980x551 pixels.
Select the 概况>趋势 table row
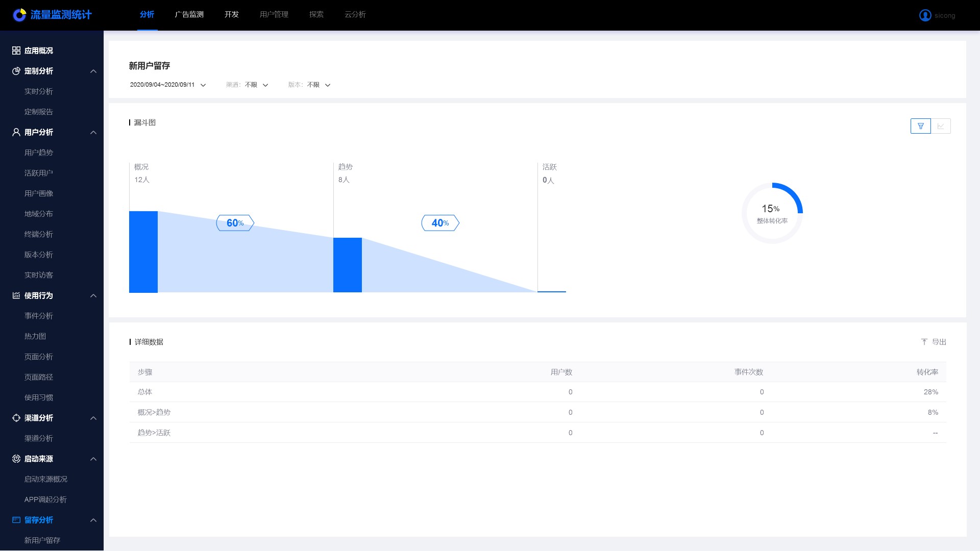point(538,412)
